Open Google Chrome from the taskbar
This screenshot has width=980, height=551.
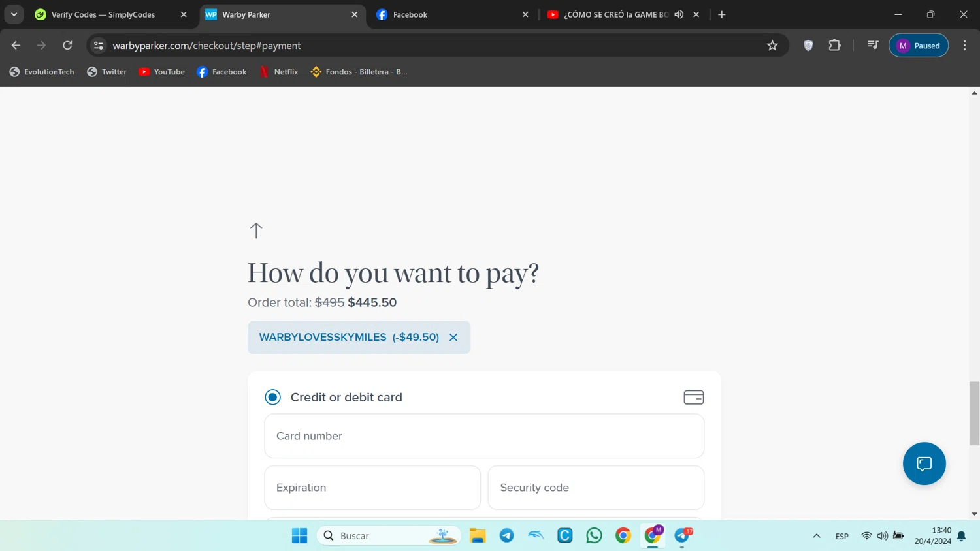click(x=623, y=535)
